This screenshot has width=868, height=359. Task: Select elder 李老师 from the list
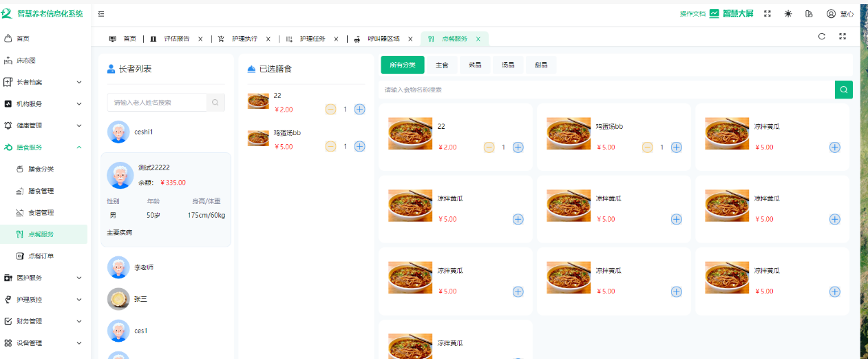[144, 267]
